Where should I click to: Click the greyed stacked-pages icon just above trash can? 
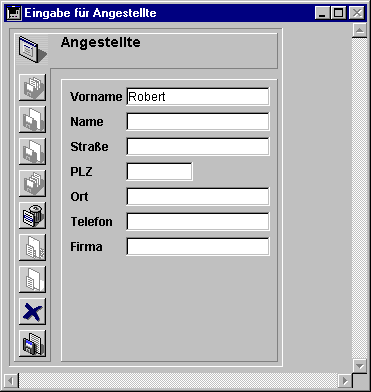point(32,183)
